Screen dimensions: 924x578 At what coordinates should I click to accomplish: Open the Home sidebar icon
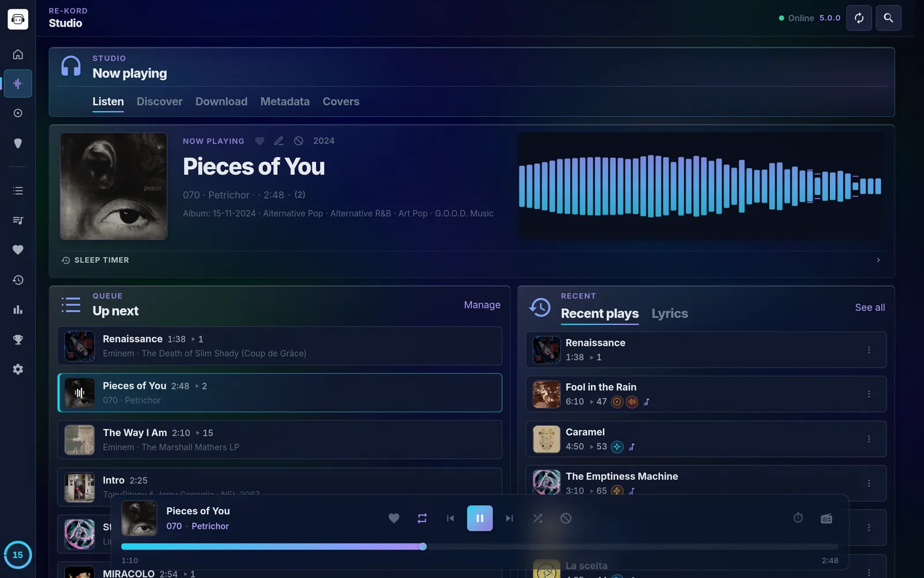point(18,54)
